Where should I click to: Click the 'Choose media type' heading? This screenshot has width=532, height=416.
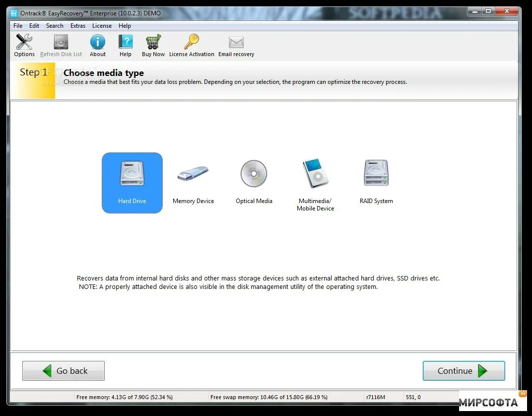click(104, 73)
